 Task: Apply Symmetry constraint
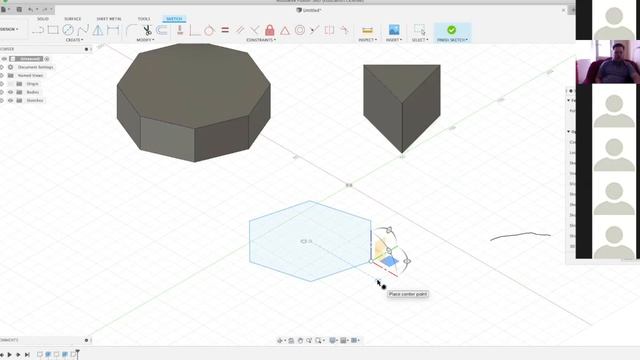(329, 30)
